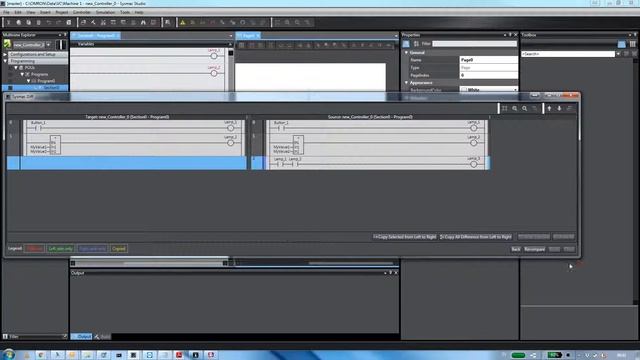The image size is (640, 360).
Task: Switch to the Page0 tab
Action: [x=249, y=36]
